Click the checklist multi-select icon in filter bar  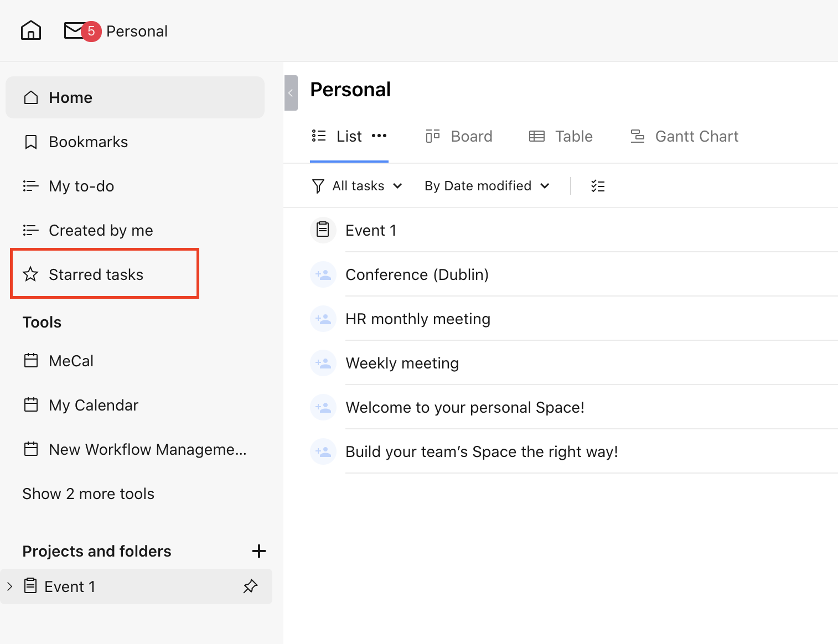[x=598, y=186]
